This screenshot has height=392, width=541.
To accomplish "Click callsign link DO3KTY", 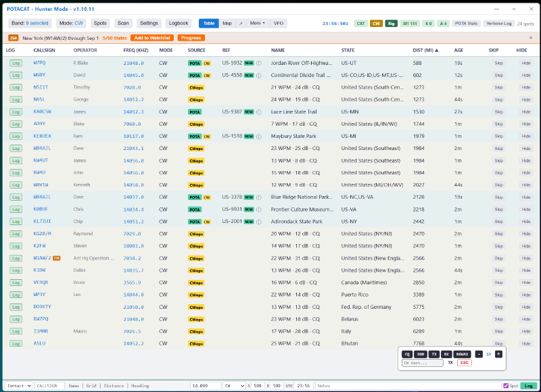I will (42, 307).
